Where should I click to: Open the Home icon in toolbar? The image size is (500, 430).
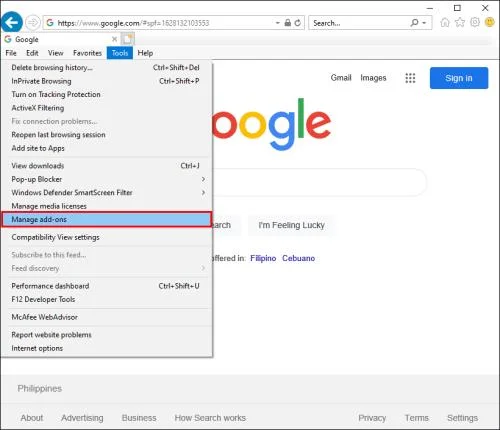(445, 23)
